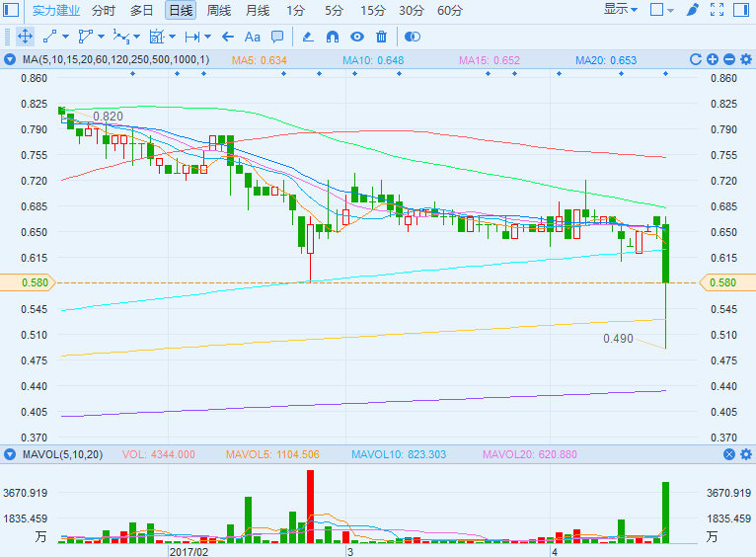Click the tallest red volume bar
Image resolution: width=756 pixels, height=557 pixels.
(x=310, y=507)
